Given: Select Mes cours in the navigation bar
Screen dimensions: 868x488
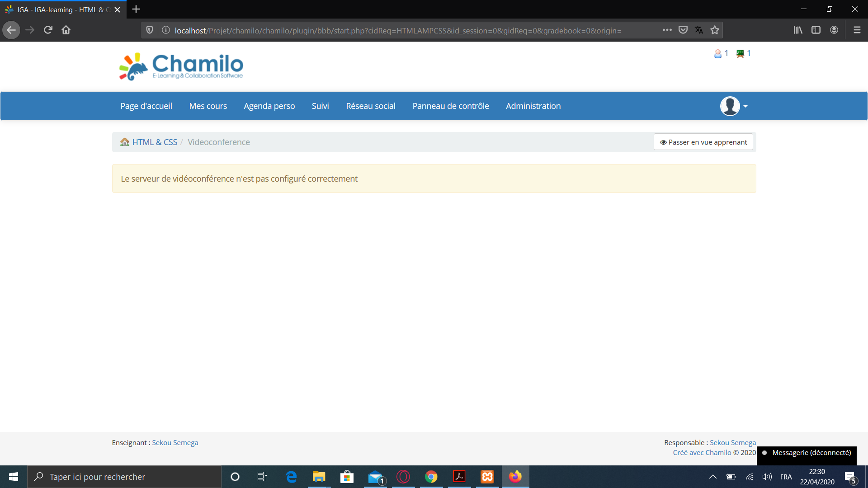Looking at the screenshot, I should [208, 106].
